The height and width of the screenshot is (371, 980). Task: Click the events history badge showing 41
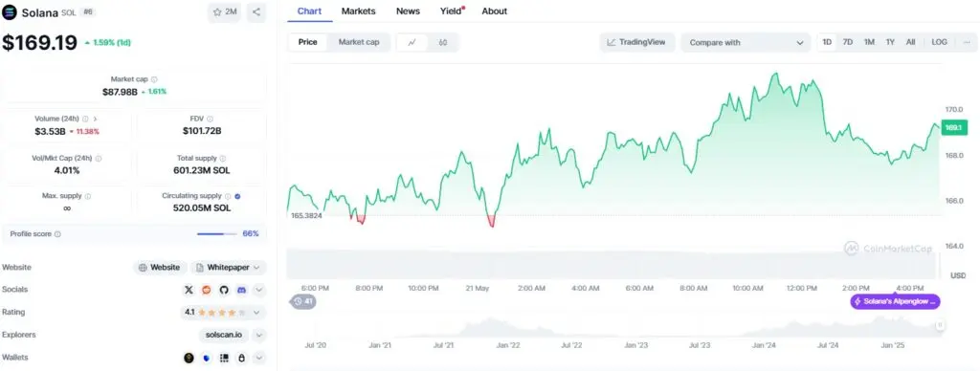303,301
